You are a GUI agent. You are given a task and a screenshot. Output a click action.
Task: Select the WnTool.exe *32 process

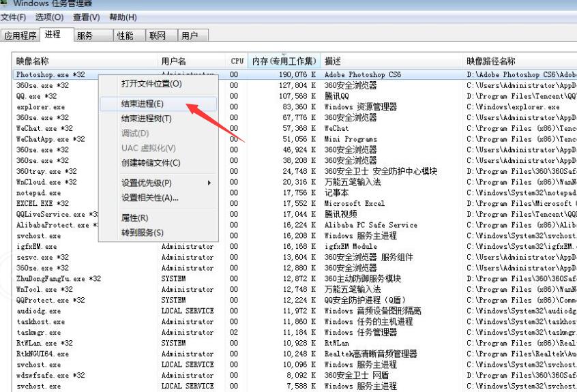pyautogui.click(x=44, y=290)
